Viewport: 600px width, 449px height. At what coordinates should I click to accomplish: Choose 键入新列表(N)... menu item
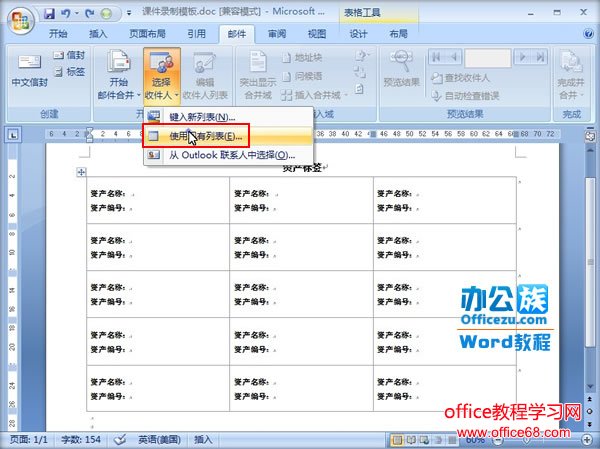click(x=229, y=117)
